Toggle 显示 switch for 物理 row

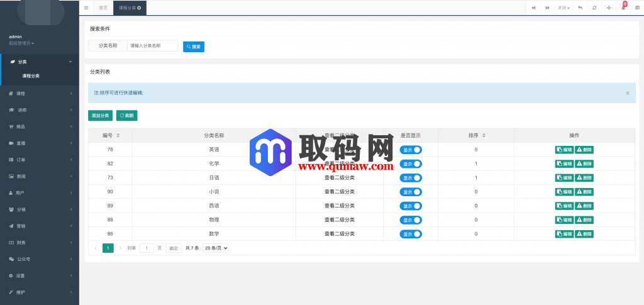pos(411,220)
